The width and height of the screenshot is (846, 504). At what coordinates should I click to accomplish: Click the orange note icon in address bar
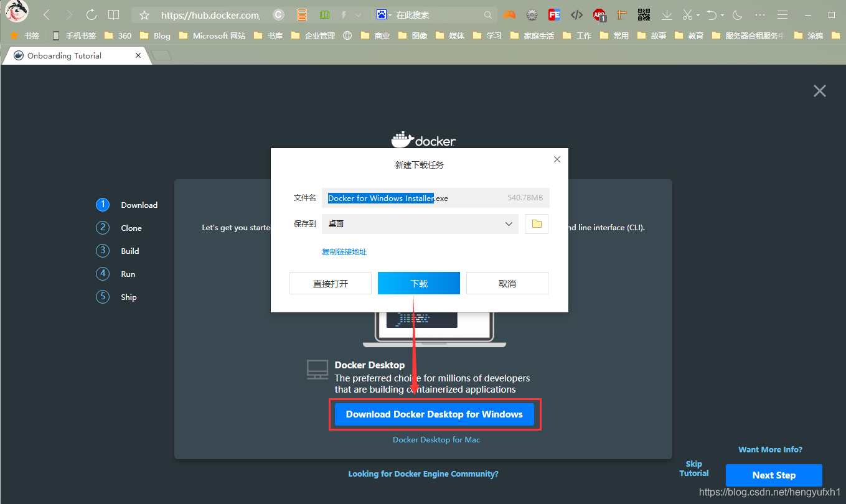(302, 15)
